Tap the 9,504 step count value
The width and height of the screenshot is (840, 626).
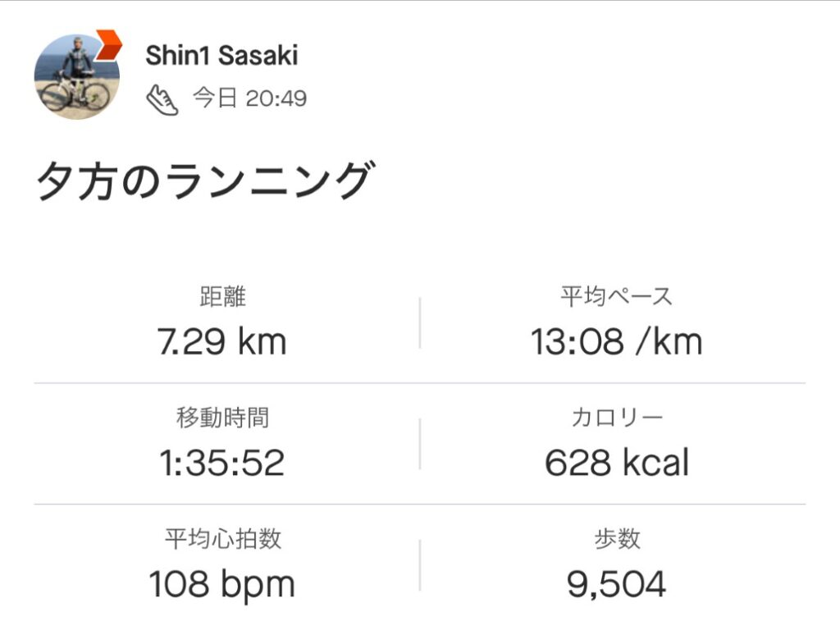(x=616, y=584)
